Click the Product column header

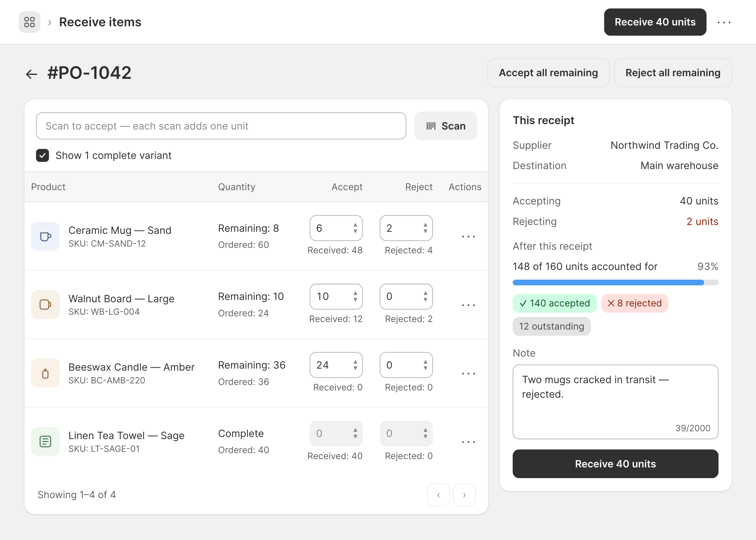(x=48, y=187)
